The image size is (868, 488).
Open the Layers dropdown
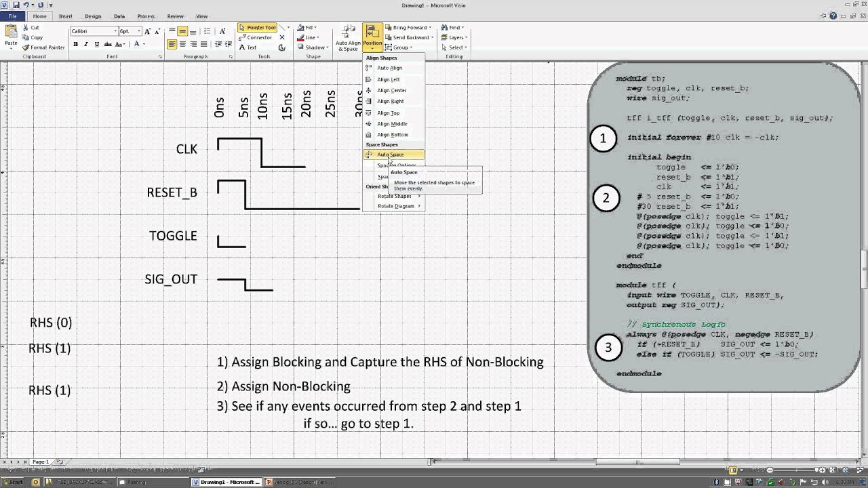coord(454,37)
